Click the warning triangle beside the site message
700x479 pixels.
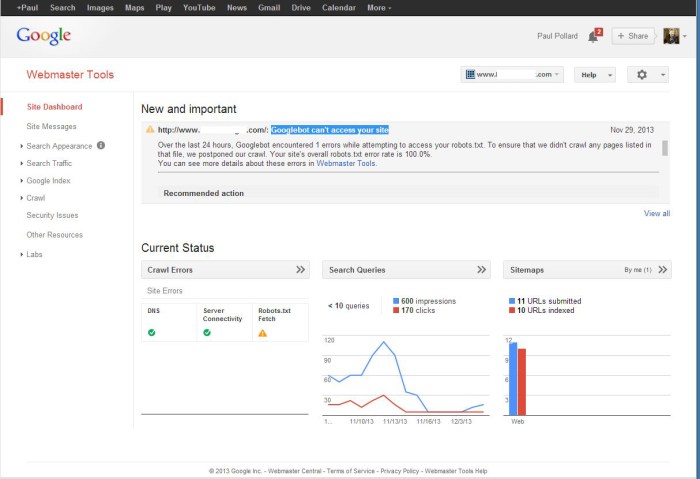point(150,129)
